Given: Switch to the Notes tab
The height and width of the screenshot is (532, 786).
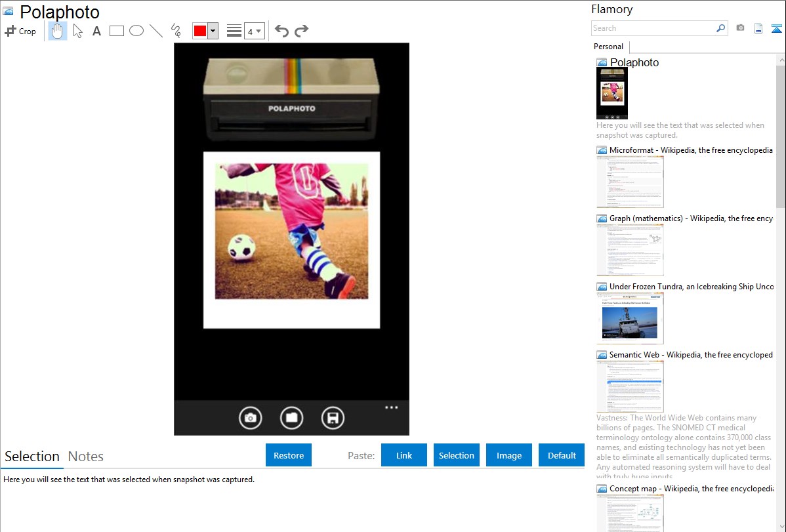Looking at the screenshot, I should (86, 457).
